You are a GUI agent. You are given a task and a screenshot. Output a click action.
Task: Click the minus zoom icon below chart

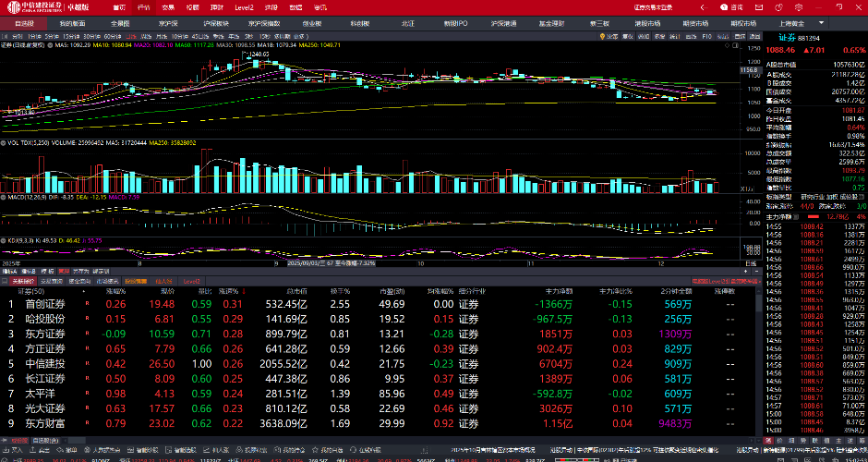(x=757, y=272)
